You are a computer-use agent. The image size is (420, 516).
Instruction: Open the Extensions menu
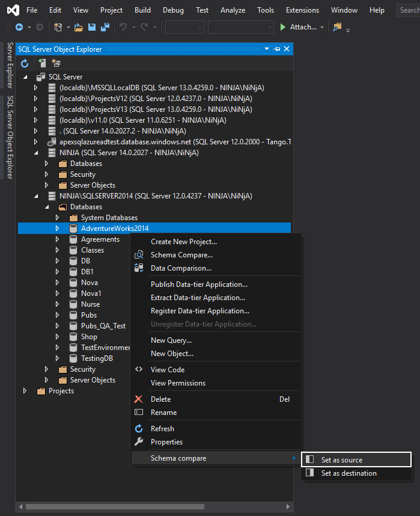[302, 10]
